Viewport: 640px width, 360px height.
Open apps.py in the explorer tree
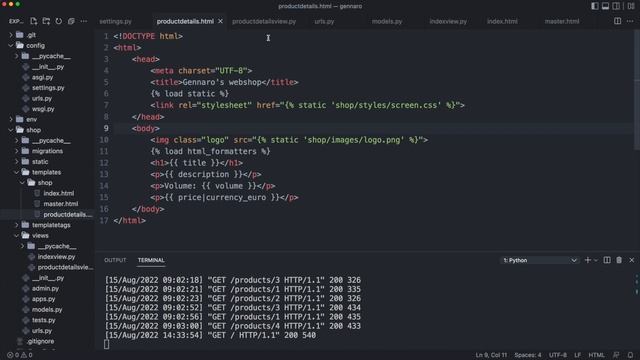pyautogui.click(x=44, y=299)
